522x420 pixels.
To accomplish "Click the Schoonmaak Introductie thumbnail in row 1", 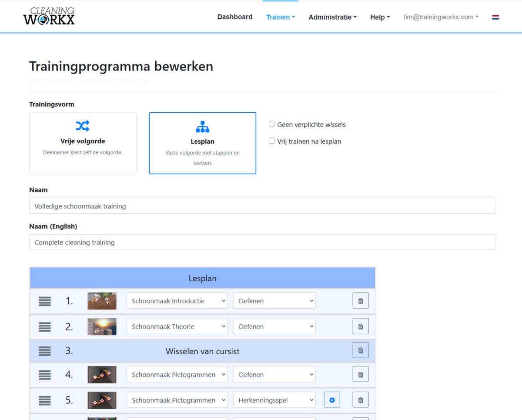I will click(102, 301).
